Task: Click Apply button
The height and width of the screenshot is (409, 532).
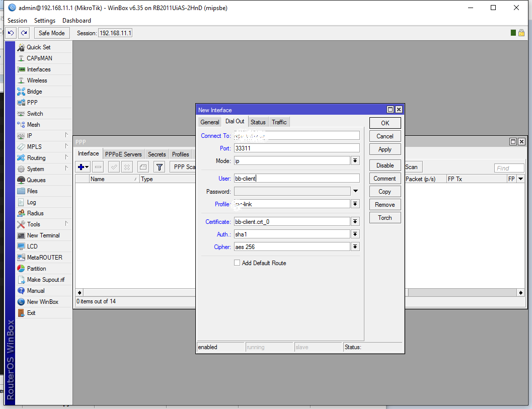Action: (385, 149)
